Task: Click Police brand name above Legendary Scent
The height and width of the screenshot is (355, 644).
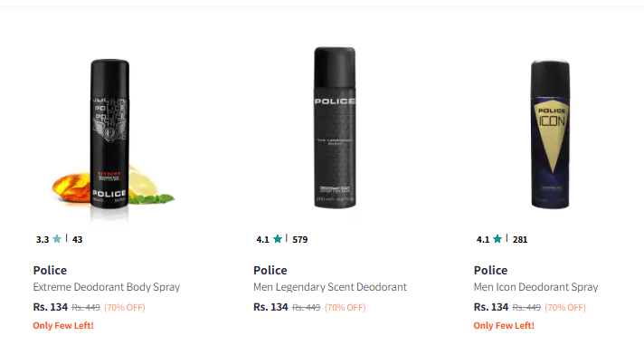Action: pyautogui.click(x=270, y=270)
